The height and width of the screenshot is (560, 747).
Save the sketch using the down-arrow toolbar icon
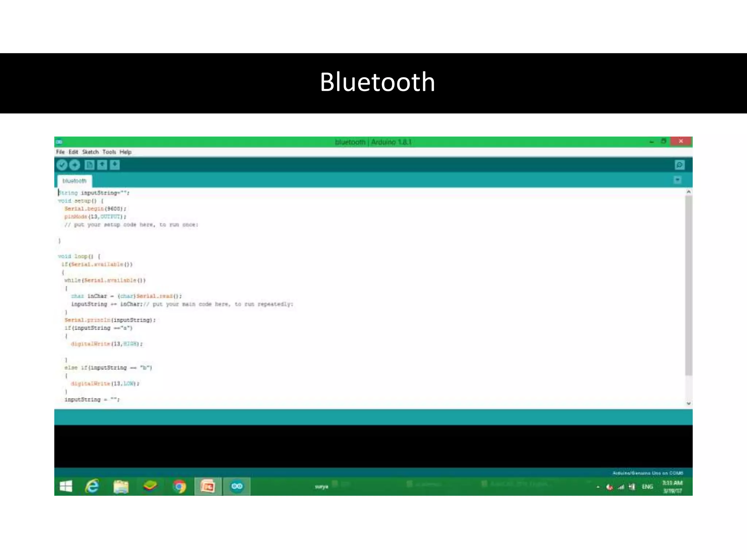[115, 165]
